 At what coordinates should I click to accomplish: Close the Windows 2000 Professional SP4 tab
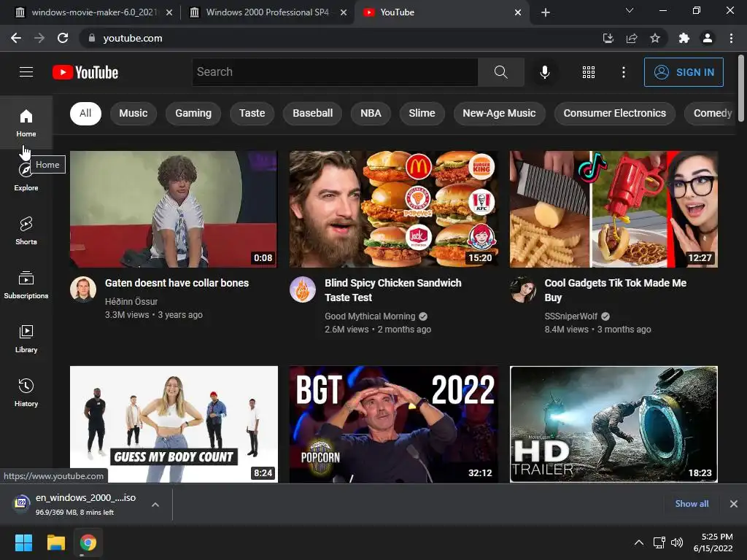click(x=344, y=12)
